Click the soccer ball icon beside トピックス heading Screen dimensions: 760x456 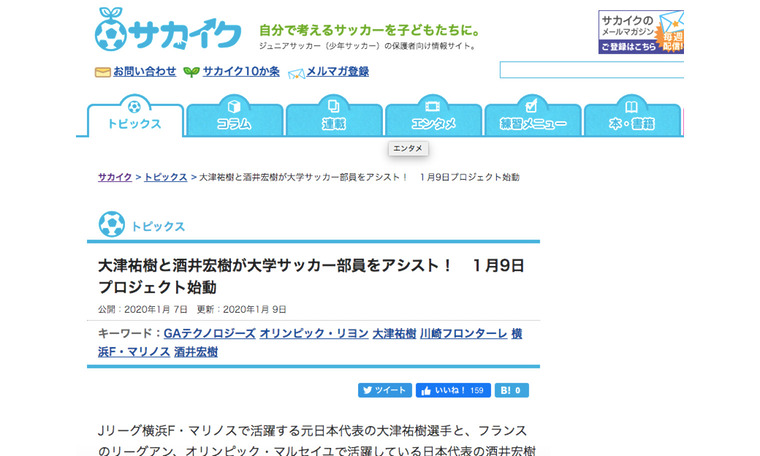(x=112, y=225)
